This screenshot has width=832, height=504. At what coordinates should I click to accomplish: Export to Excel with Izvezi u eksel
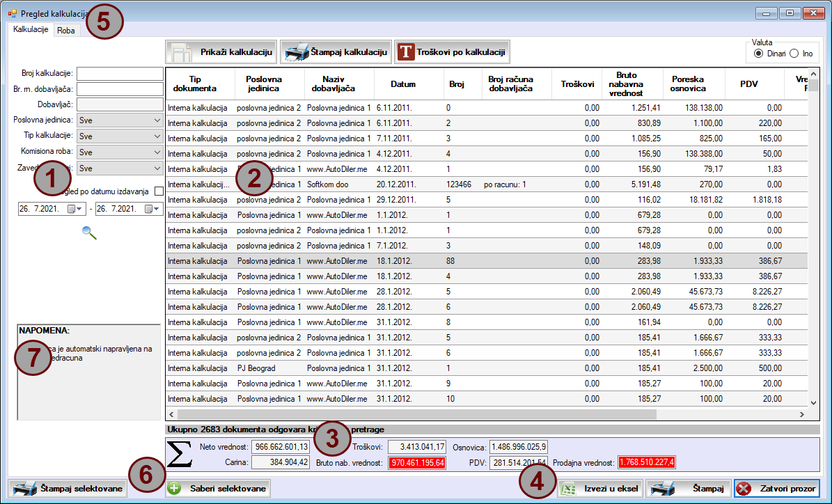pyautogui.click(x=600, y=488)
